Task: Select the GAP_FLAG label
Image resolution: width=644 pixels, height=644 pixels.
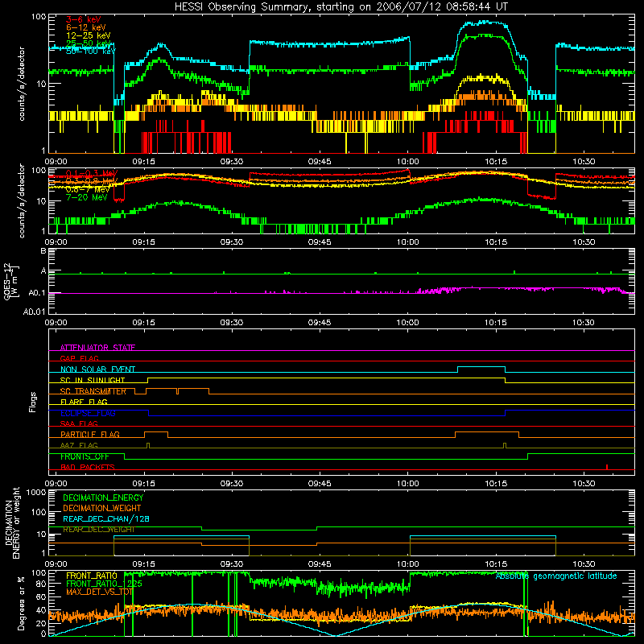Action: click(x=79, y=358)
